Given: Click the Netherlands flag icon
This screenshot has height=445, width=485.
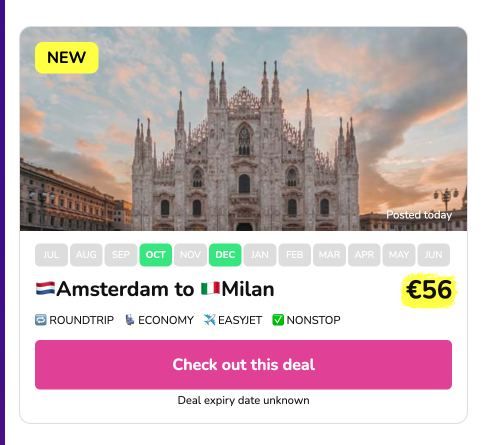Looking at the screenshot, I should 45,288.
